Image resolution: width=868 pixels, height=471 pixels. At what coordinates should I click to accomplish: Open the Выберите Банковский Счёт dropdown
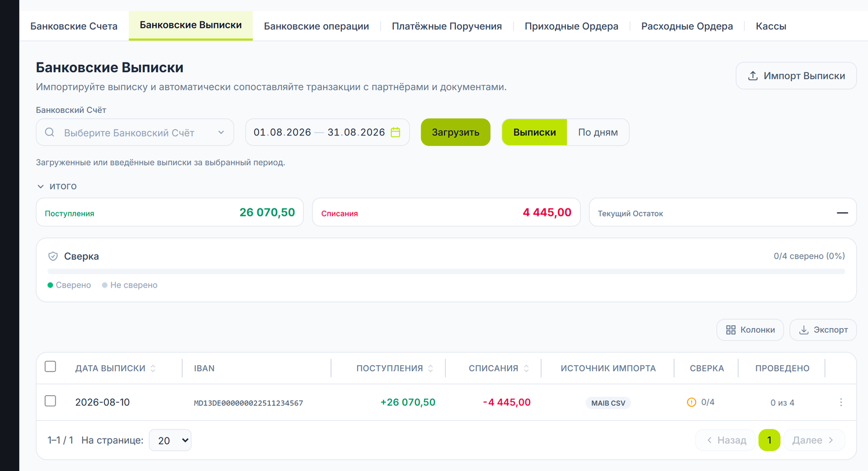point(135,133)
